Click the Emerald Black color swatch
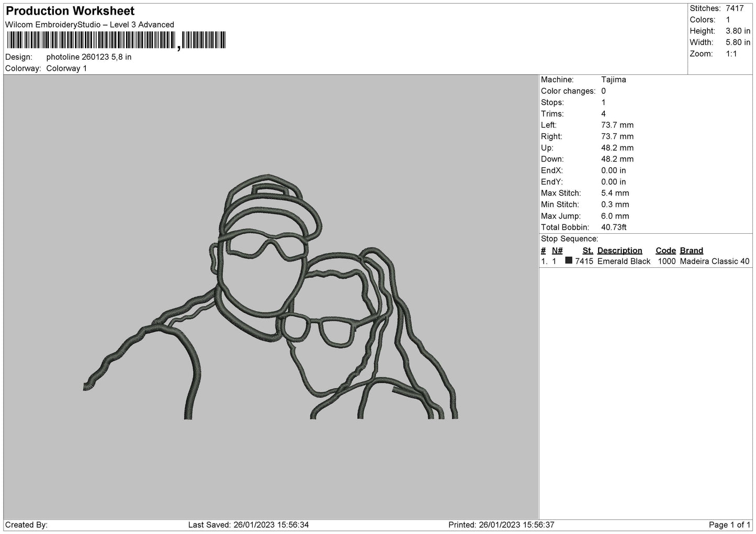 click(x=569, y=260)
